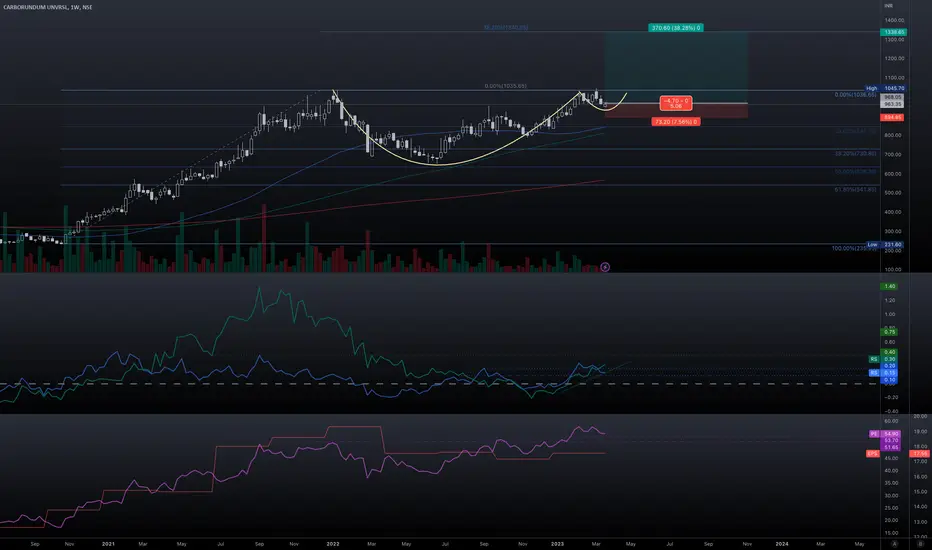Click the 1400.00 price scale label
This screenshot has width=932, height=550.
tap(895, 20)
